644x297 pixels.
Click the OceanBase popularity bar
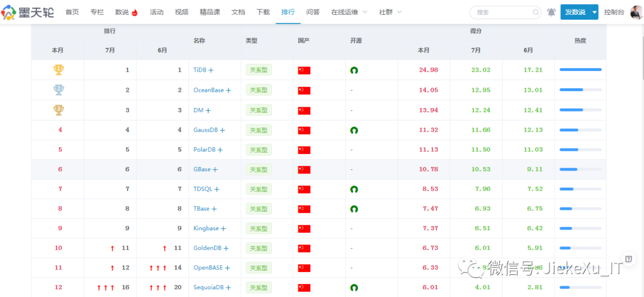pos(580,89)
